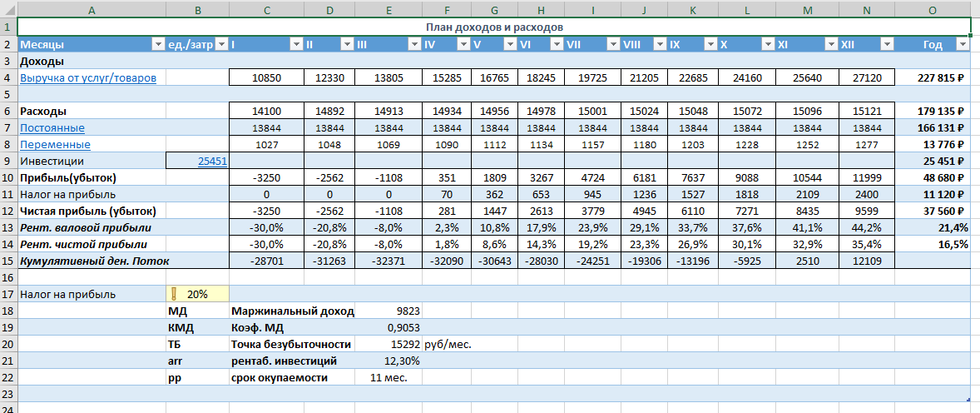Select cumulative cash flow cell 12109
980x413 pixels.
tap(866, 260)
